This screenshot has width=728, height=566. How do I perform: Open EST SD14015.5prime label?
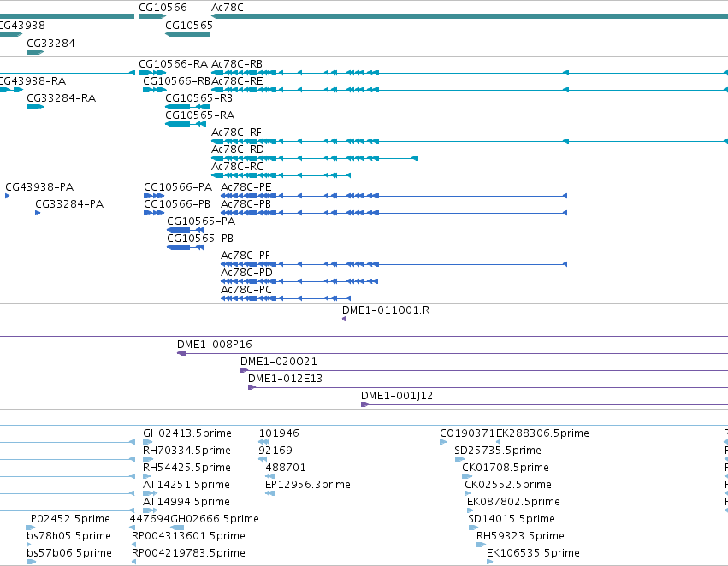[512, 519]
